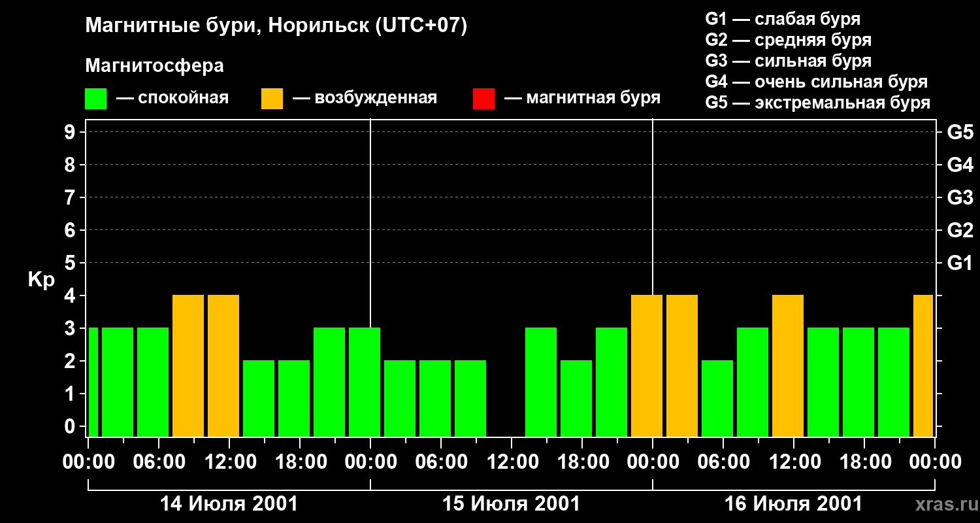Click the 18:00 time label of 15 July

(x=582, y=462)
